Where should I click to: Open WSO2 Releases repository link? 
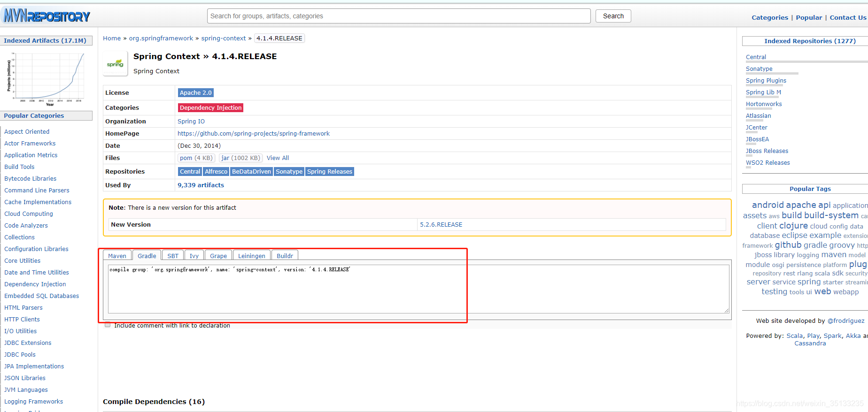[768, 163]
